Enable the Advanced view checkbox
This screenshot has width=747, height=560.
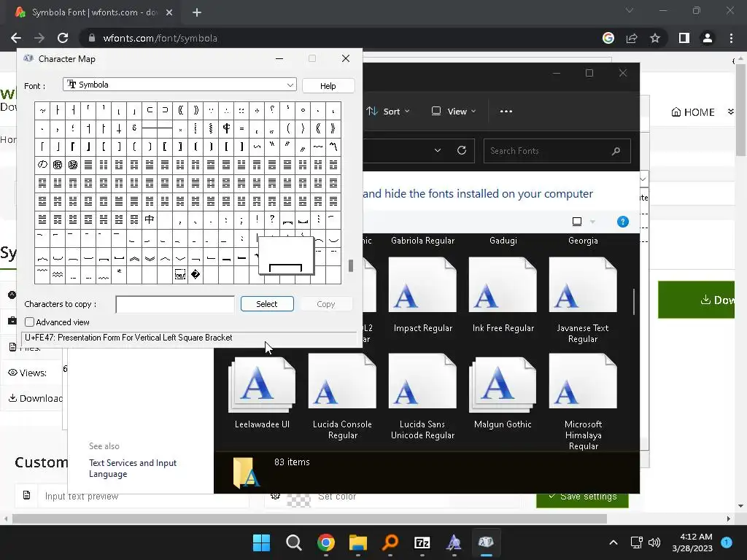29,322
